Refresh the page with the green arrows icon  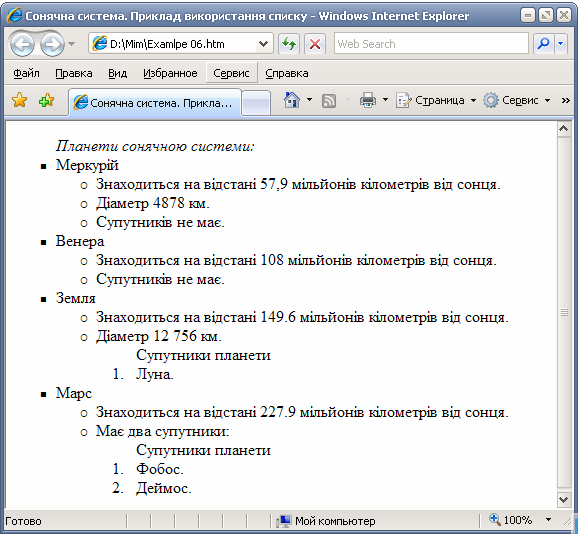pyautogui.click(x=289, y=44)
